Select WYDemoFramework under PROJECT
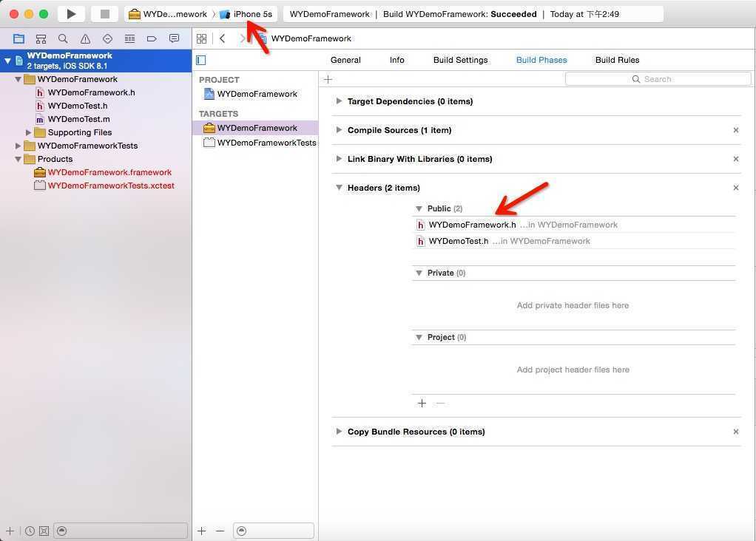 tap(257, 94)
